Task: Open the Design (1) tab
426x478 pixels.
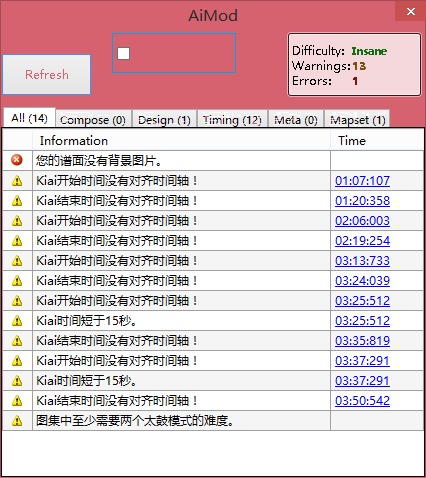Action: click(x=164, y=120)
